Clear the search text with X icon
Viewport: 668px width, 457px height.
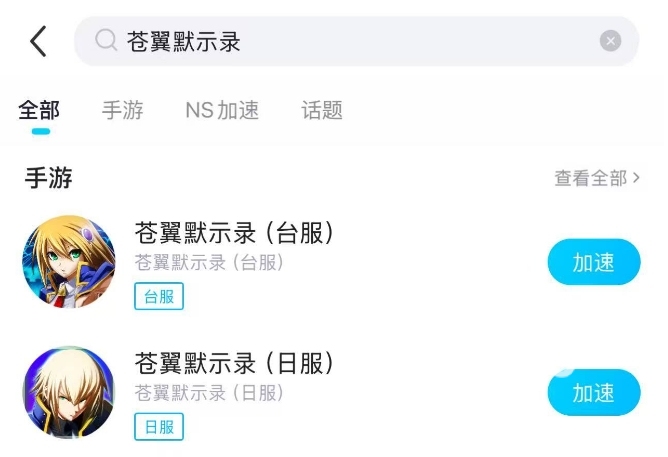coord(610,41)
